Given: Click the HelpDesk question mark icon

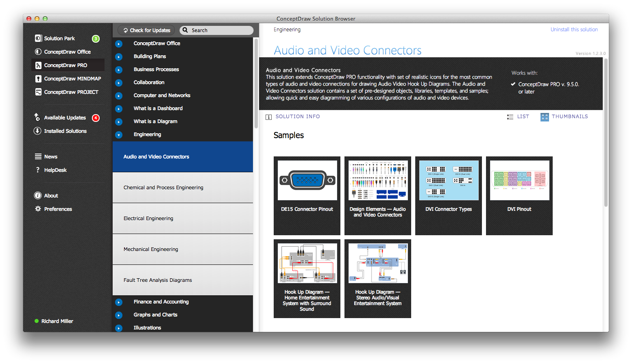Looking at the screenshot, I should (x=38, y=170).
